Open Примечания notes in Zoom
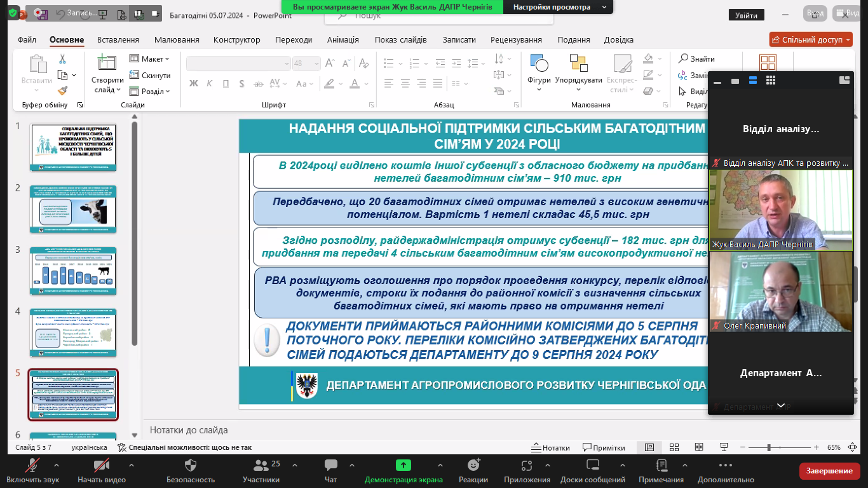The image size is (868, 488). 661,471
